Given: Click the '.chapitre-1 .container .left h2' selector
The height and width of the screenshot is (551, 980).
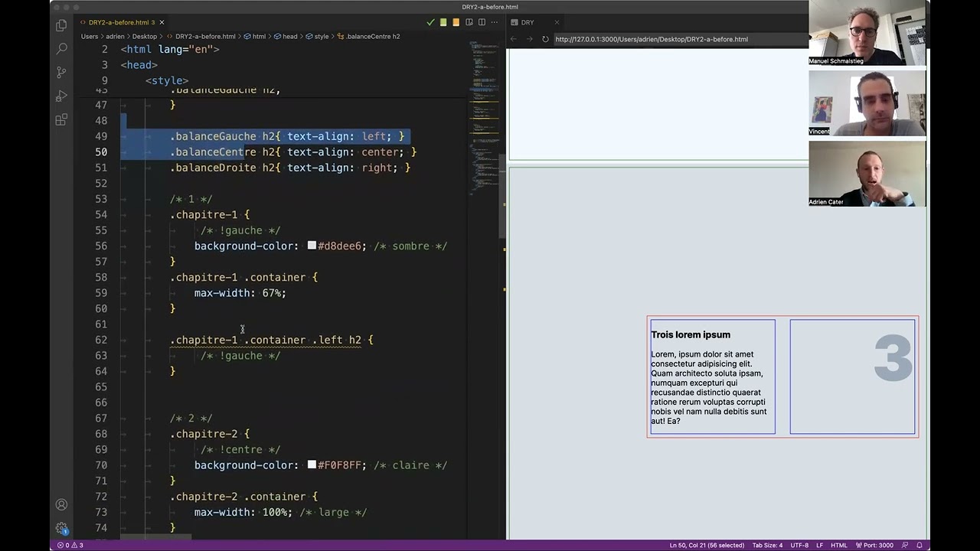Looking at the screenshot, I should [266, 340].
